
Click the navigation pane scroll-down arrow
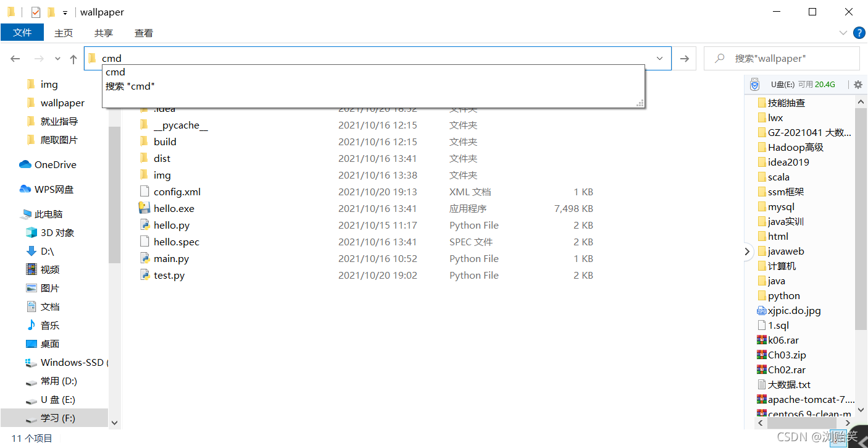click(x=114, y=423)
